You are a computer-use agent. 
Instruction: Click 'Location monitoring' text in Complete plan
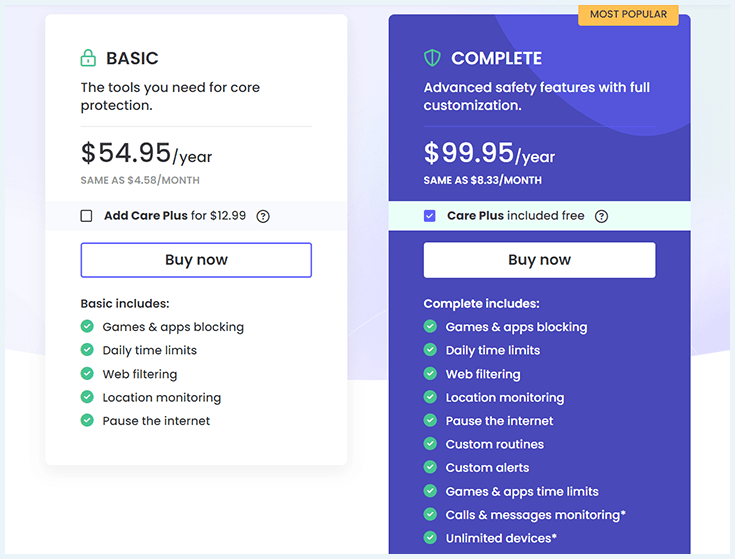click(x=505, y=398)
